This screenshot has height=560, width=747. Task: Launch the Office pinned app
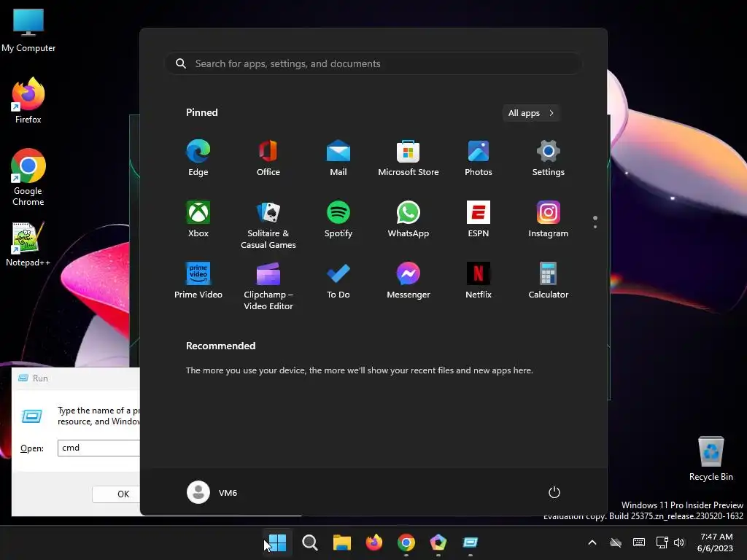pos(268,158)
